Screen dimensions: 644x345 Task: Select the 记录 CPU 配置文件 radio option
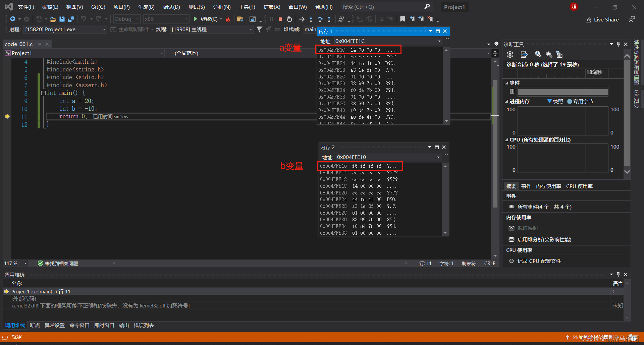point(512,261)
